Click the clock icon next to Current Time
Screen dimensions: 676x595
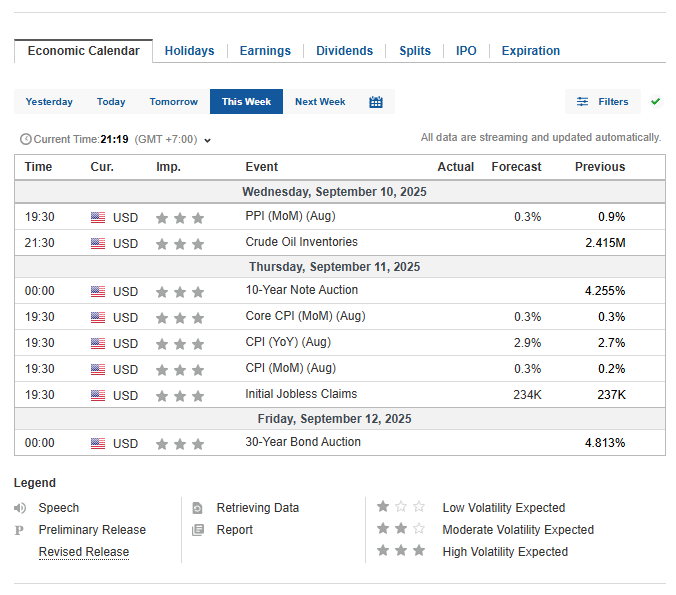25,139
